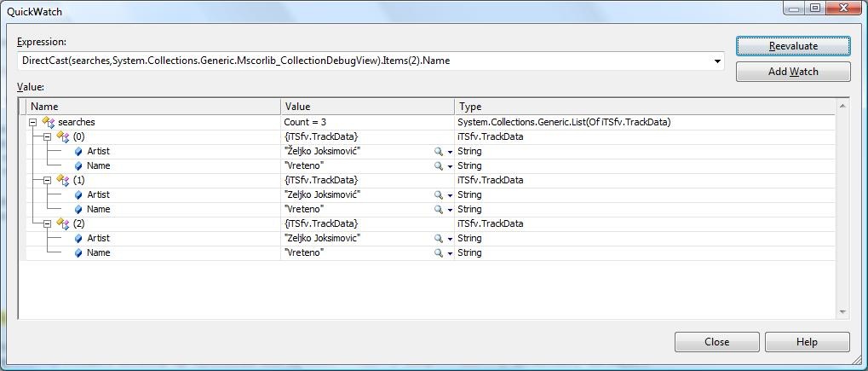Click the Type column header
Screen dimensions: 868x371
644,107
